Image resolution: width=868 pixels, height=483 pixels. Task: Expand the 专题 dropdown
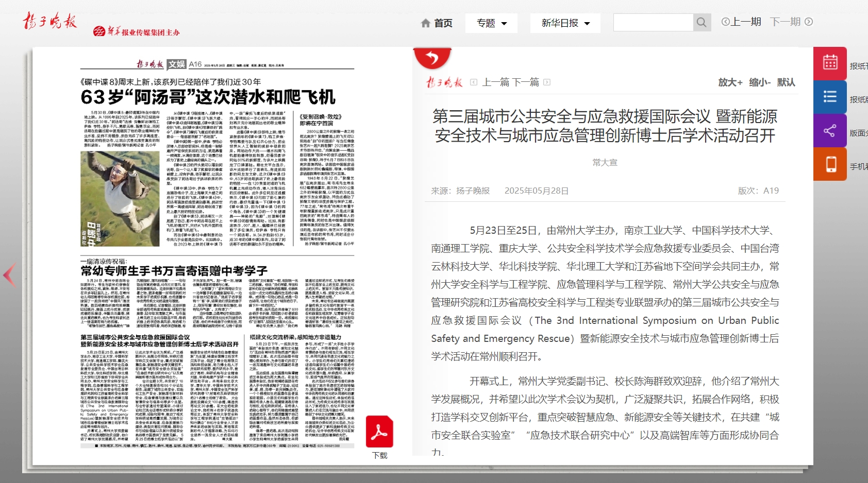pyautogui.click(x=492, y=23)
